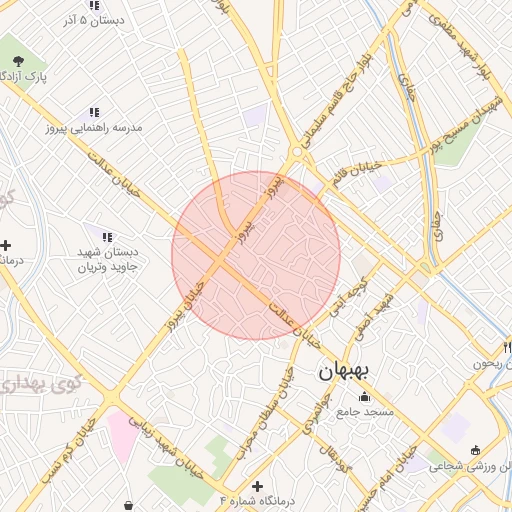Select the Dabestan 5 Azar school icon
Viewport: 512px width, 512px height.
[95, 5]
